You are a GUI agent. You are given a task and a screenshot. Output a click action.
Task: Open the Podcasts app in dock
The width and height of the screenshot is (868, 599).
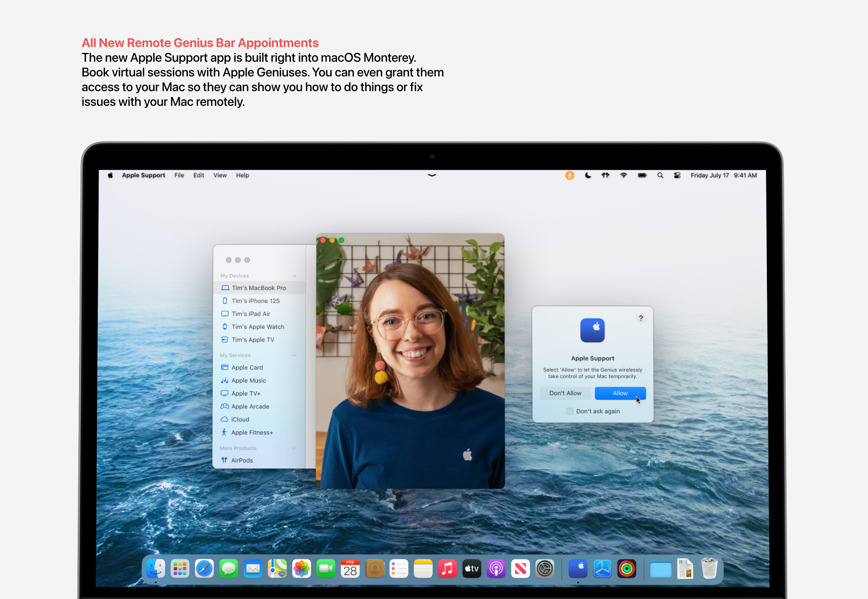pos(496,569)
